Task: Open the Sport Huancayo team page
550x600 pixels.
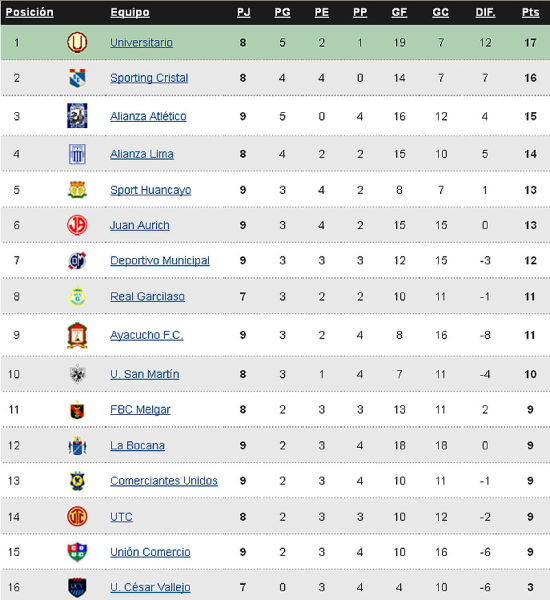Action: pos(150,190)
